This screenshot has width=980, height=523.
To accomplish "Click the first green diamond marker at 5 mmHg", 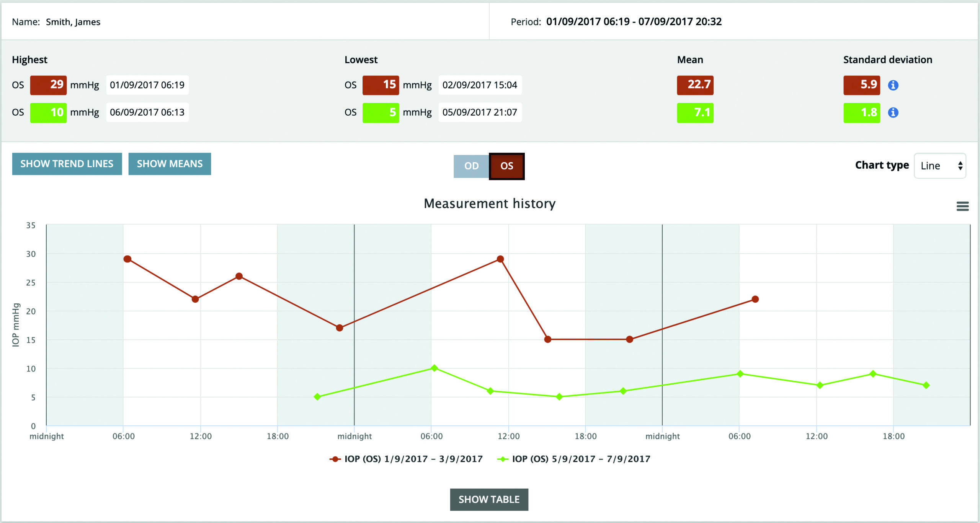I will pos(317,397).
